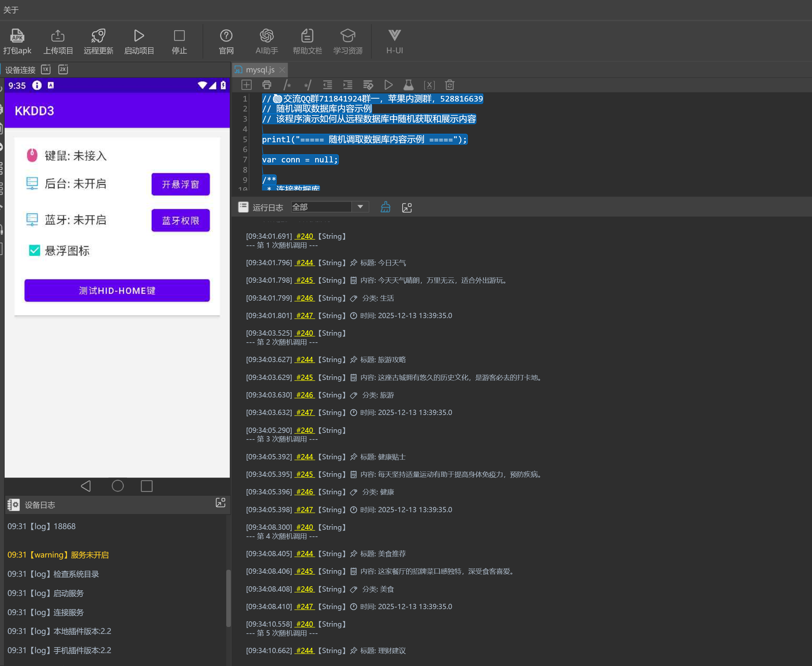Image resolution: width=812 pixels, height=666 pixels.
Task: Click the print icon in editor toolbar
Action: (x=267, y=85)
